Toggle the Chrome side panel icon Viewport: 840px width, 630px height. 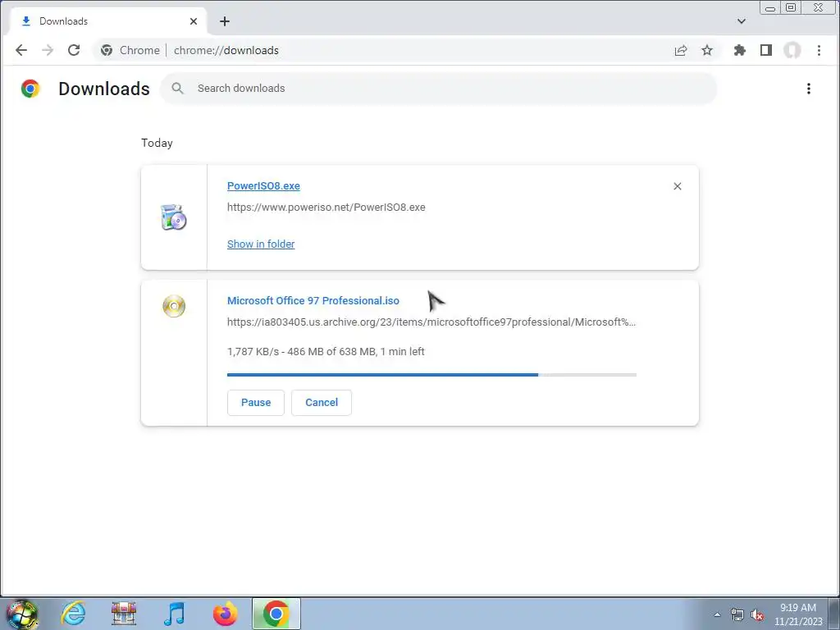point(766,50)
